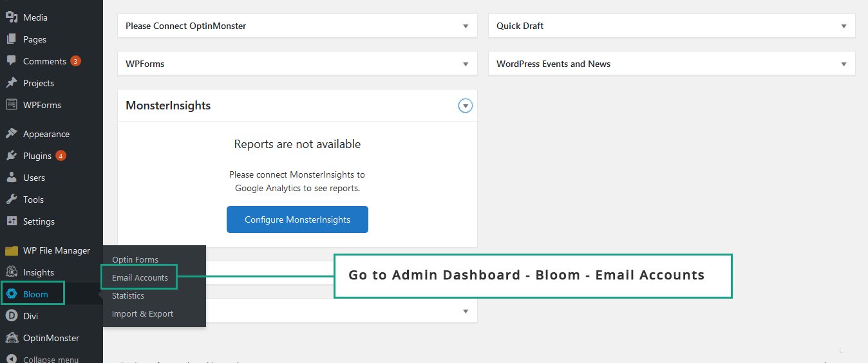Click the Settings sliders icon

click(11, 221)
